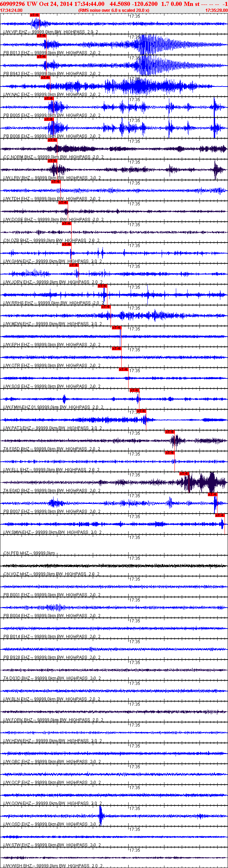The width and height of the screenshot is (228, 868).
Task: Select the TA F05D BHZ station label
Action: point(52,449)
